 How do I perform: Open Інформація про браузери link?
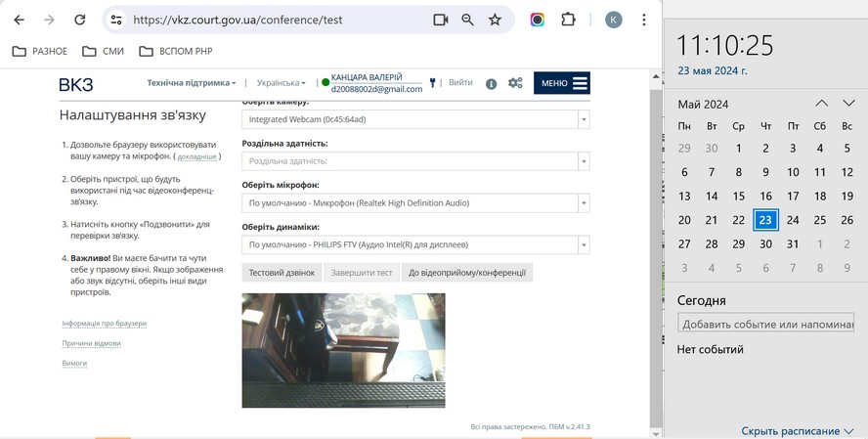click(104, 324)
